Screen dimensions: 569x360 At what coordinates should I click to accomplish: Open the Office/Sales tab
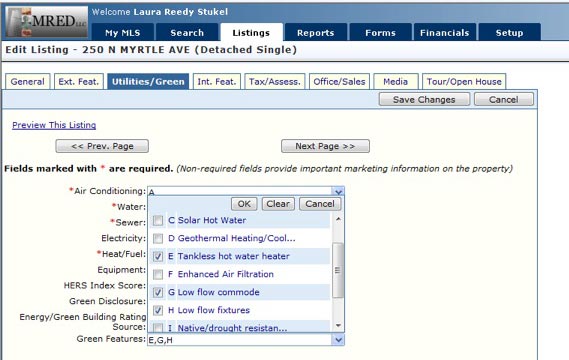point(339,82)
